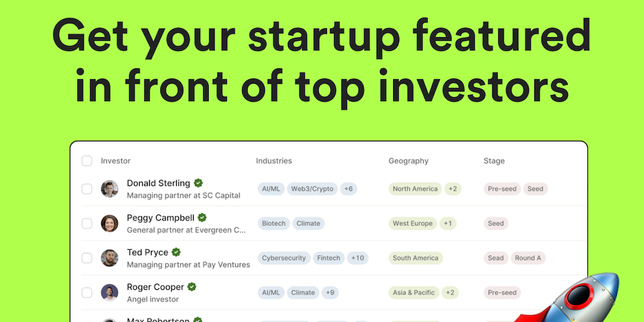The height and width of the screenshot is (322, 644).
Task: Click Donald Sterling's verified badge icon
Action: [198, 183]
